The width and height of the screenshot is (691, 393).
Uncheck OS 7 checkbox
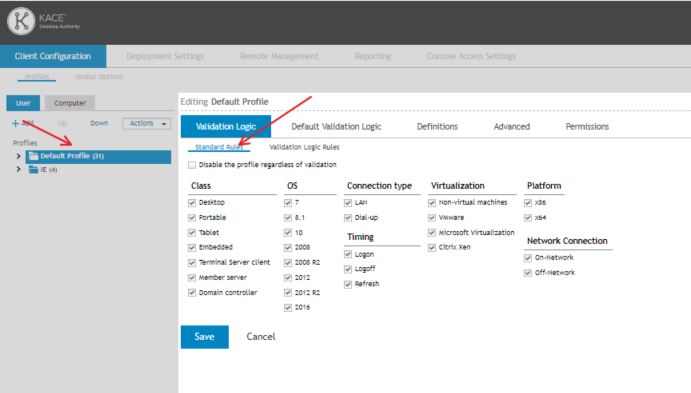288,203
